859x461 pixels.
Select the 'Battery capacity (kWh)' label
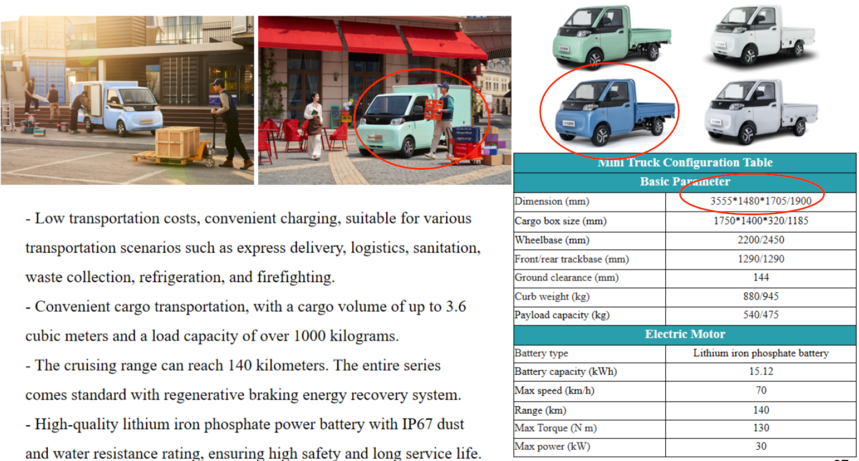565,372
